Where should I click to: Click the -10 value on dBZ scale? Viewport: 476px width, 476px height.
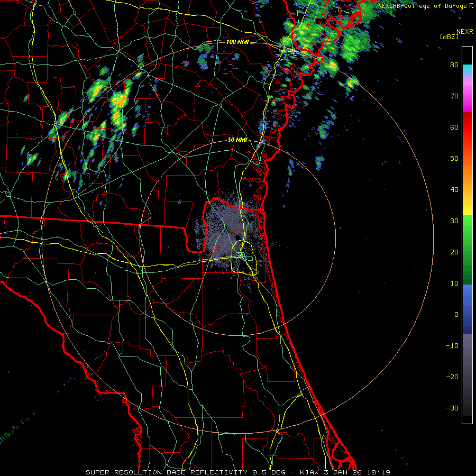452,346
